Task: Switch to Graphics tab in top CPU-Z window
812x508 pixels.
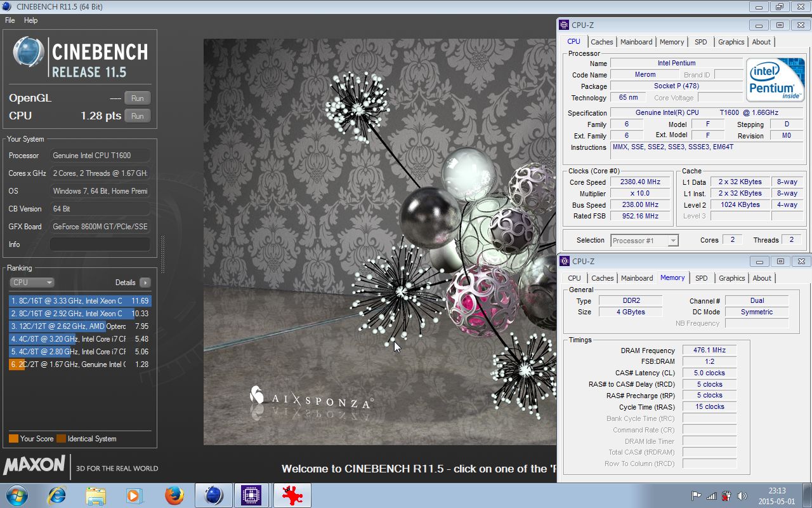Action: 731,42
